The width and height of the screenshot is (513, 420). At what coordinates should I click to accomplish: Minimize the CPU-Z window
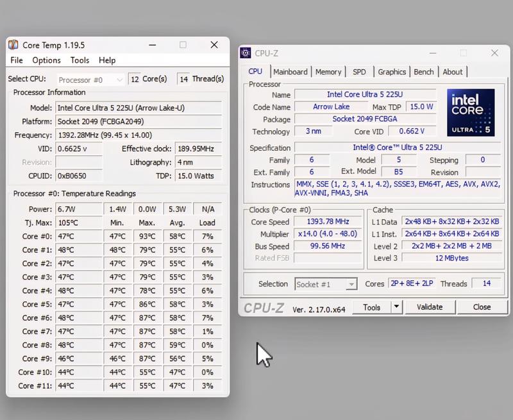432,53
